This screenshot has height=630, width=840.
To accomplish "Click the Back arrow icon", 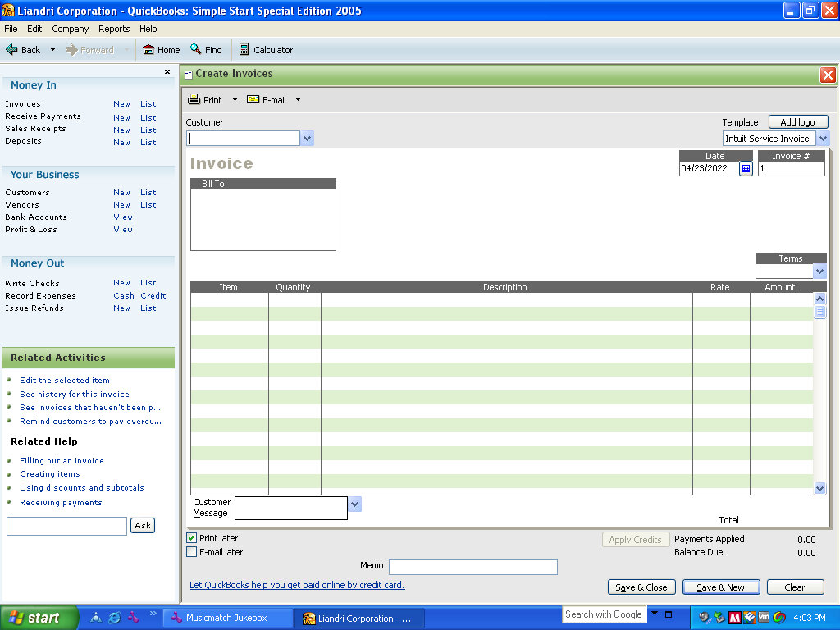I will pos(11,50).
